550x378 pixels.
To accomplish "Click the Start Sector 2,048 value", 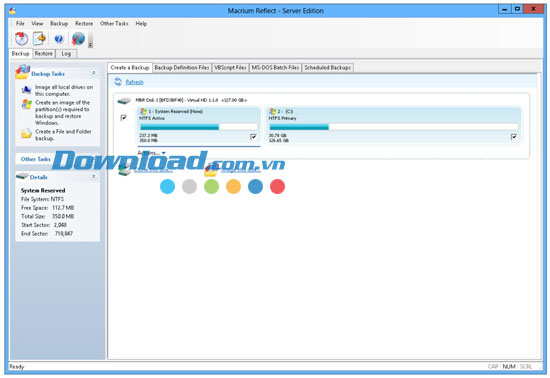I will (60, 225).
